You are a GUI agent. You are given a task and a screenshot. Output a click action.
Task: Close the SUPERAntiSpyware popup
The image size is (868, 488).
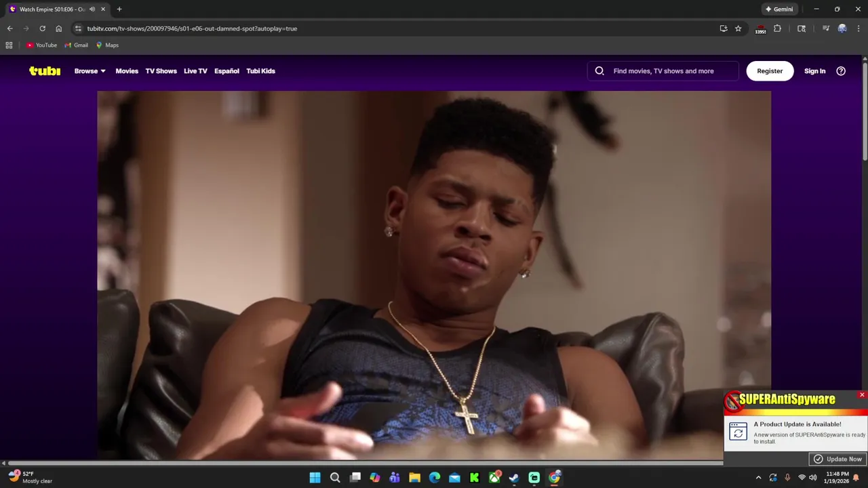pyautogui.click(x=862, y=394)
